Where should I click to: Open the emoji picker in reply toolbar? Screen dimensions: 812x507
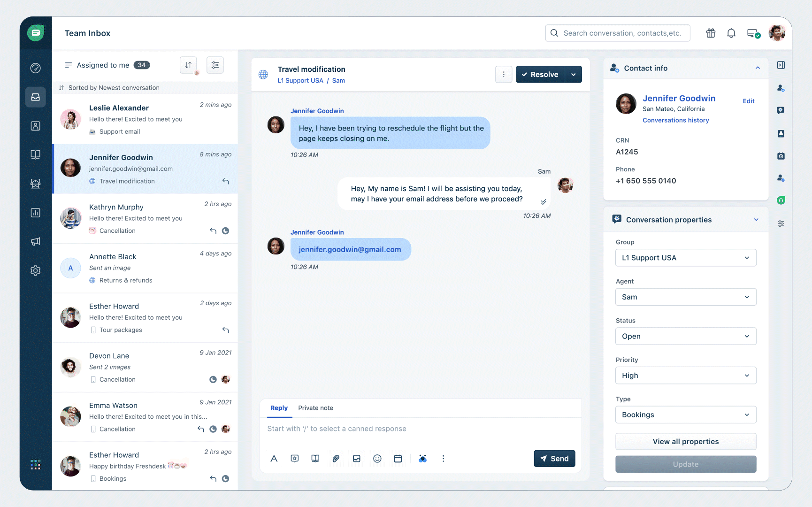click(377, 459)
